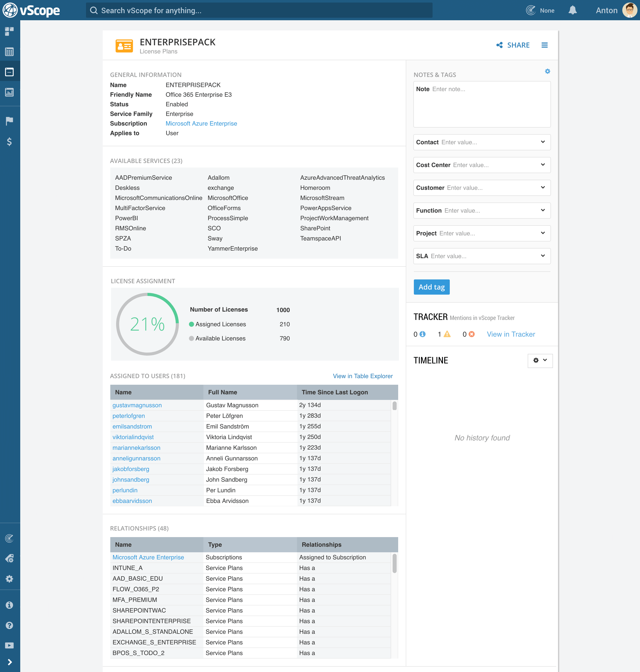
Task: Click the Add tag button
Action: 432,287
